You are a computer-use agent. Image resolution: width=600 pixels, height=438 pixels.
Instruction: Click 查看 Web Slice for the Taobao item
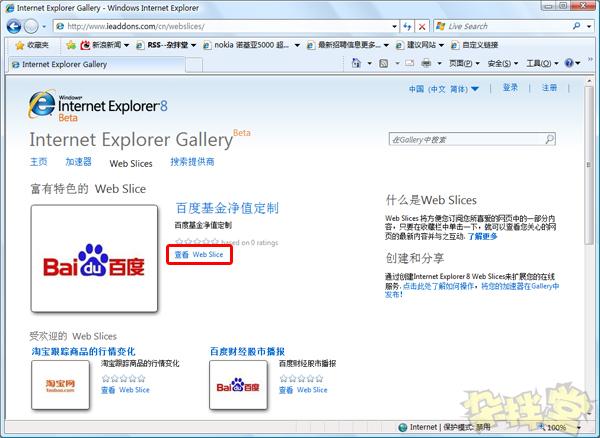(x=125, y=390)
